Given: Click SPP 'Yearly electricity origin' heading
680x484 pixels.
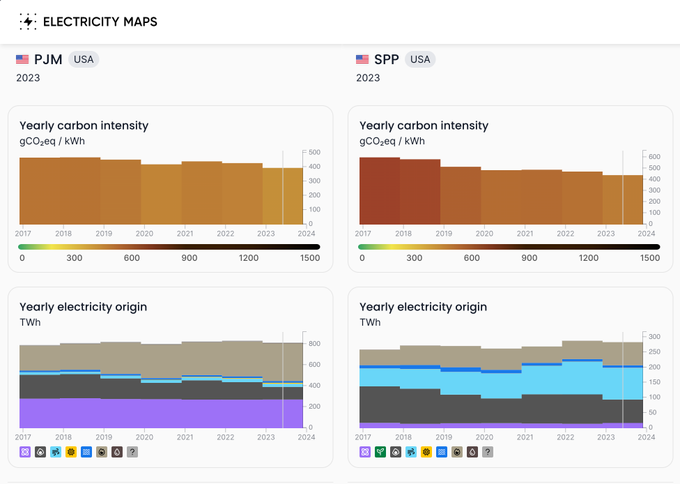Looking at the screenshot, I should [423, 307].
